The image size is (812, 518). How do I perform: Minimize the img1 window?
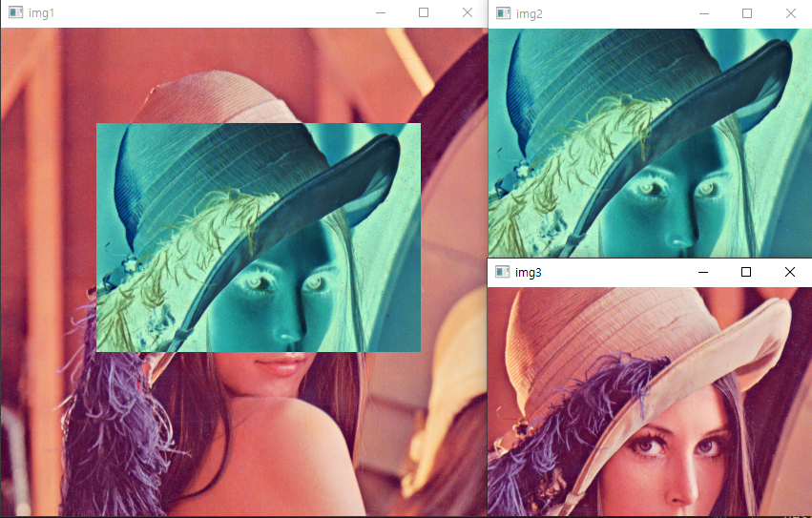pyautogui.click(x=381, y=13)
